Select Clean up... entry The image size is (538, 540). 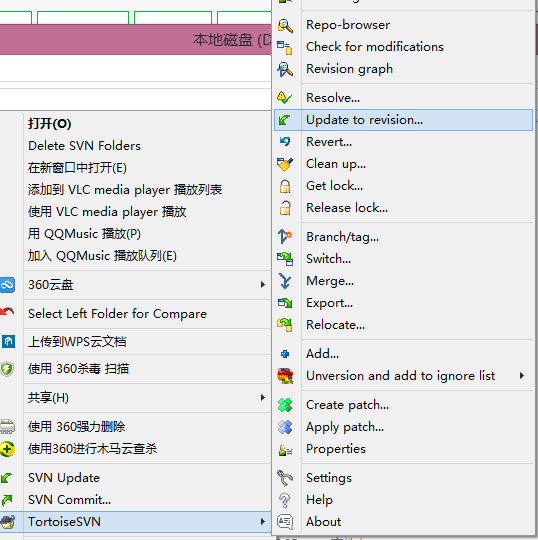403,164
